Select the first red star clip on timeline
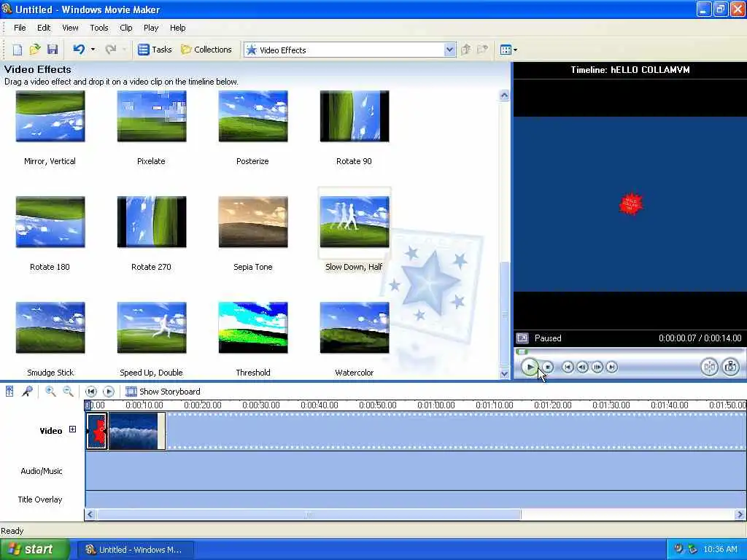Image resolution: width=747 pixels, height=560 pixels. click(97, 431)
